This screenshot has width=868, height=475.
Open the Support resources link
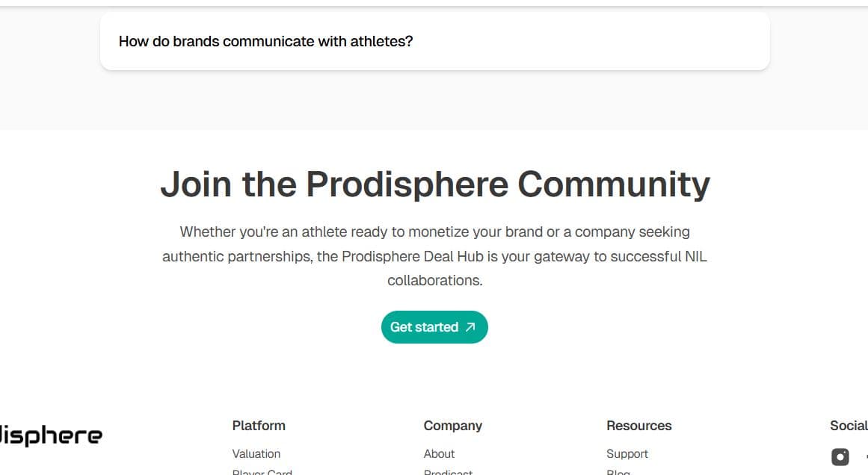627,453
